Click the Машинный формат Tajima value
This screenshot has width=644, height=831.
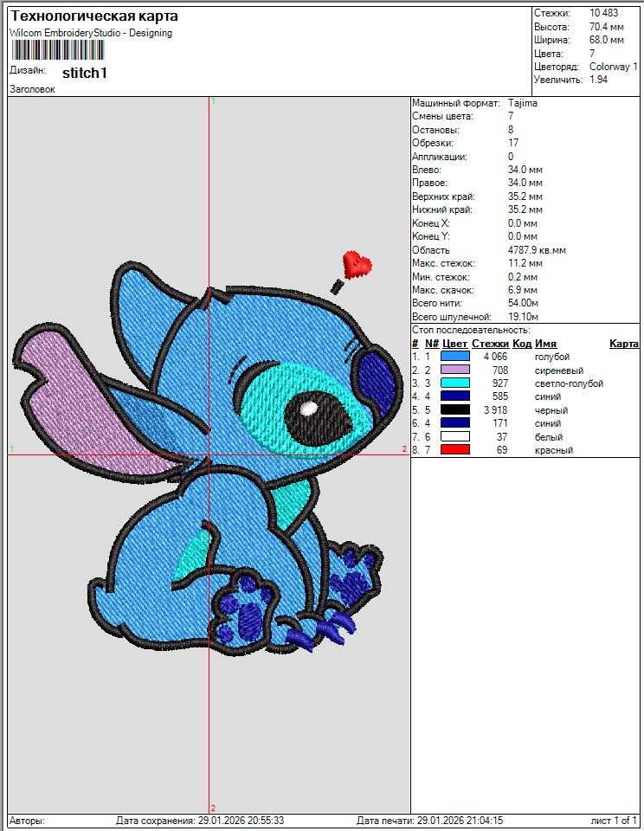(x=523, y=102)
